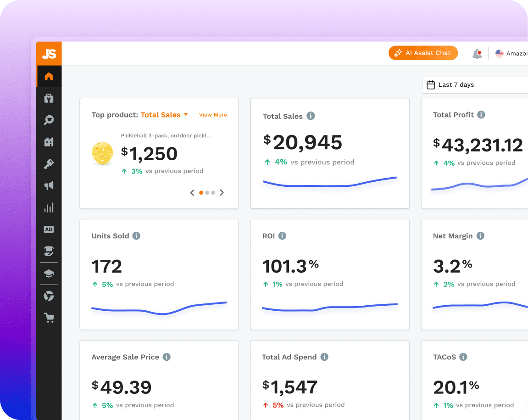
Task: Open AI Assist Chat
Action: pyautogui.click(x=423, y=53)
